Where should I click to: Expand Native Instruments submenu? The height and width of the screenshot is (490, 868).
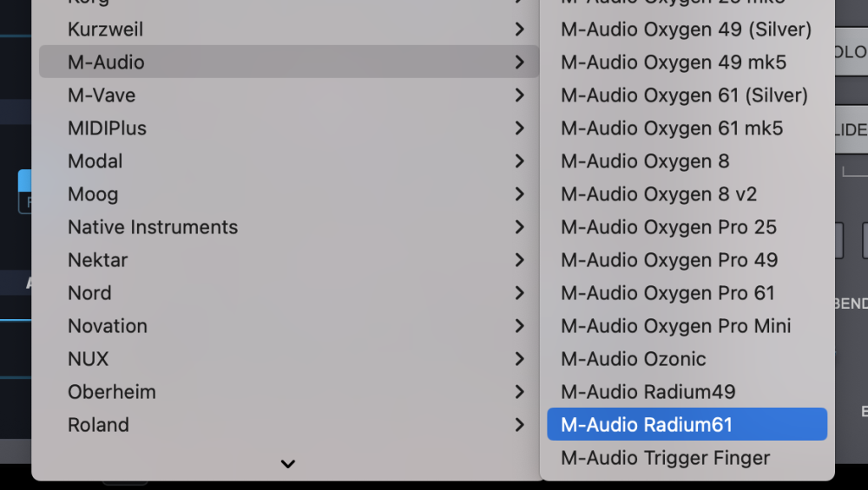(x=153, y=227)
